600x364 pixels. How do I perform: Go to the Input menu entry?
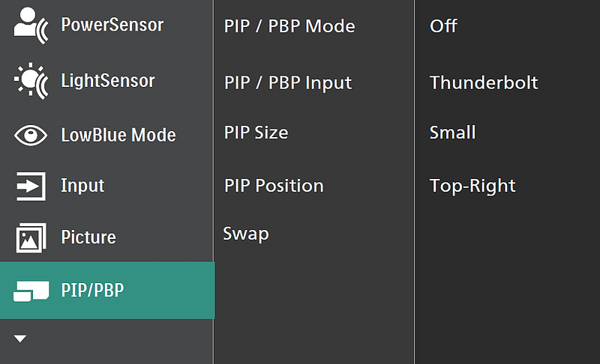[82, 186]
